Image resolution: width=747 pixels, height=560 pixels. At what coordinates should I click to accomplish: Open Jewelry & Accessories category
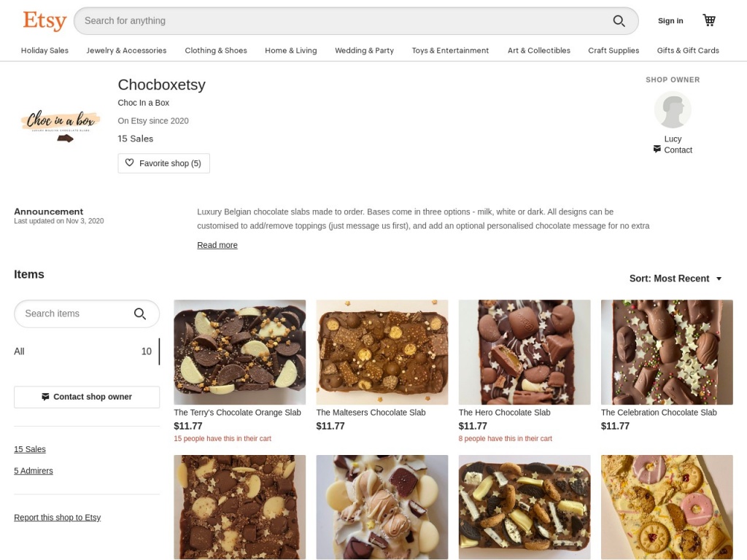tap(126, 50)
